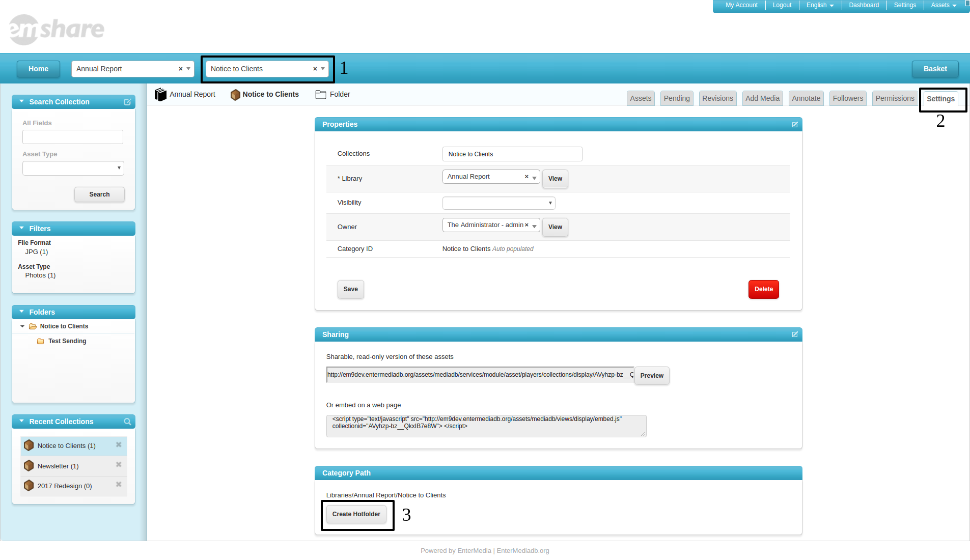Click the Notice to Clients recent collection box icon
Viewport: 970px width, 560px height.
point(29,445)
